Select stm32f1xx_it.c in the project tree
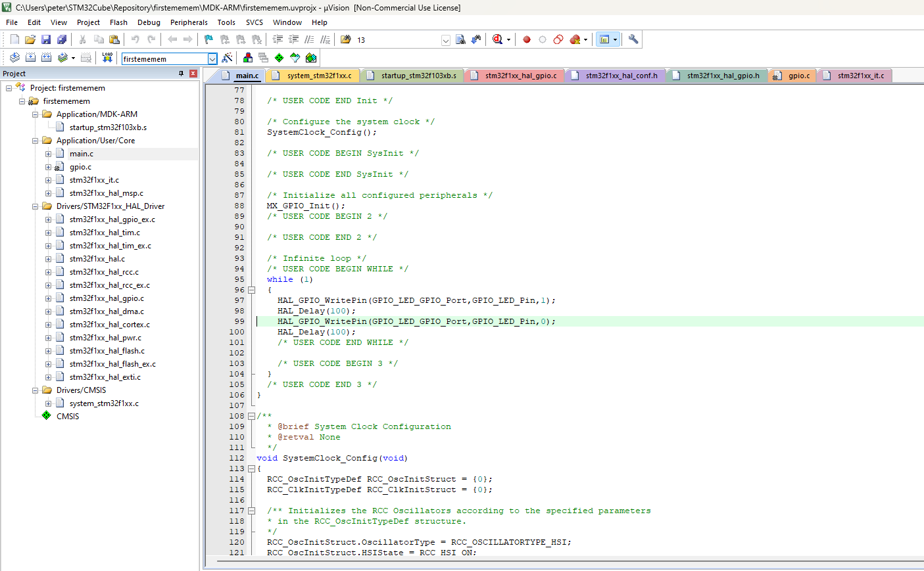The image size is (924, 571). pos(94,180)
